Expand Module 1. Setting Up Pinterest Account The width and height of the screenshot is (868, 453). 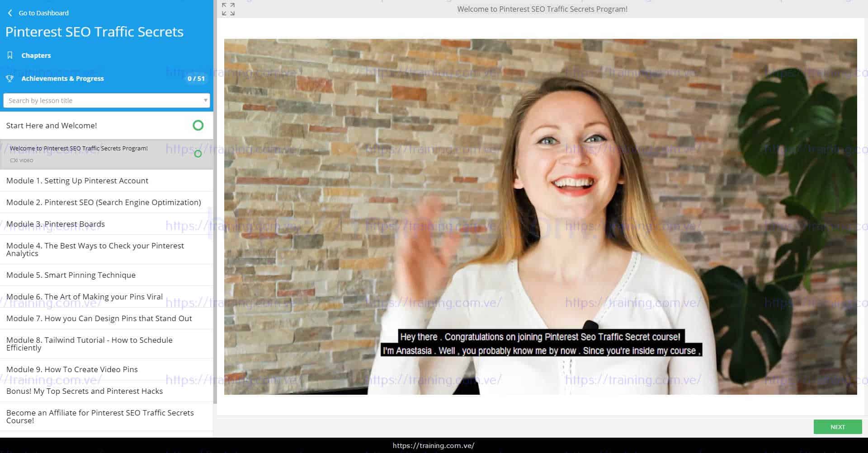tap(106, 181)
